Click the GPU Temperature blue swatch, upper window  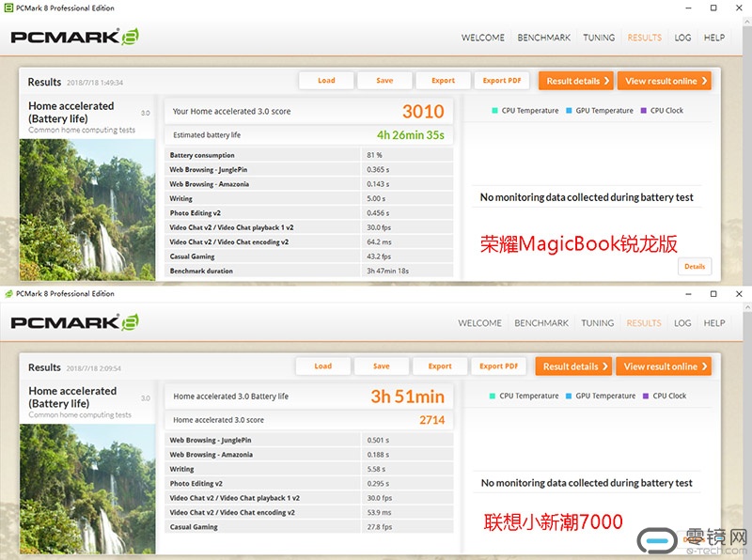569,111
